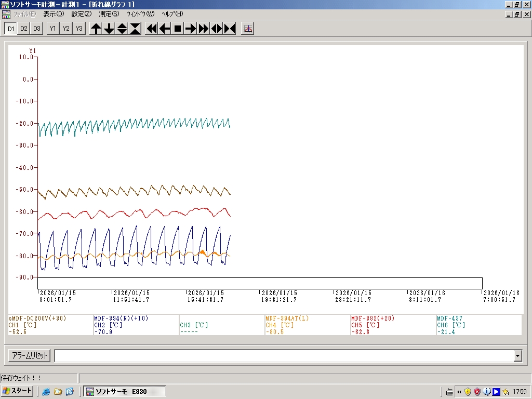Click the fast-rewind double left arrow
532x399 pixels.
[152, 29]
